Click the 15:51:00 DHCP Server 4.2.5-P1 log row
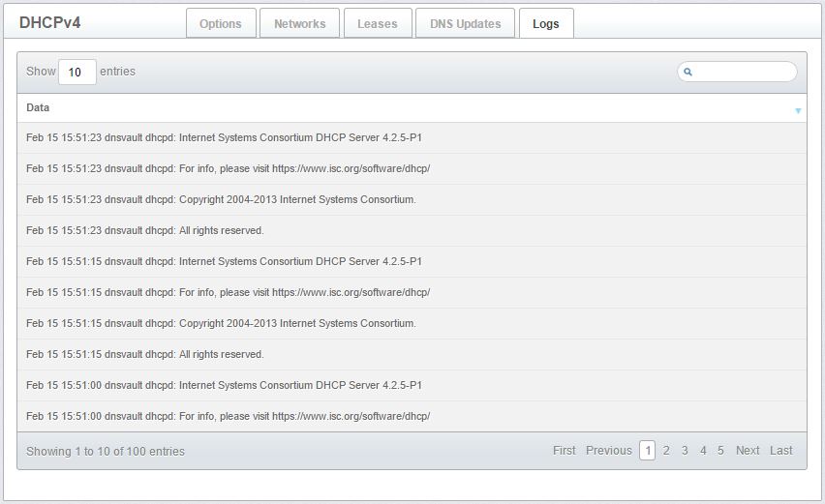Viewport: 825px width, 504px height. click(x=224, y=386)
